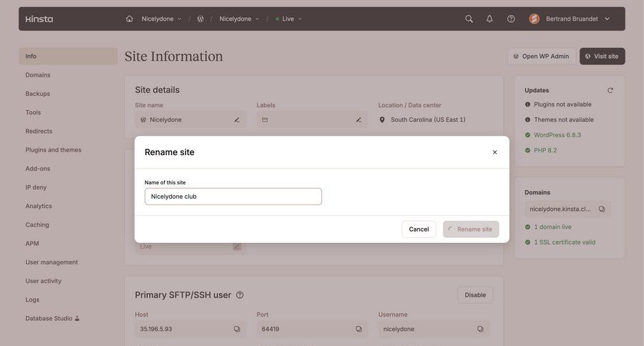Open Plugins and themes
This screenshot has width=644, height=346.
click(54, 150)
